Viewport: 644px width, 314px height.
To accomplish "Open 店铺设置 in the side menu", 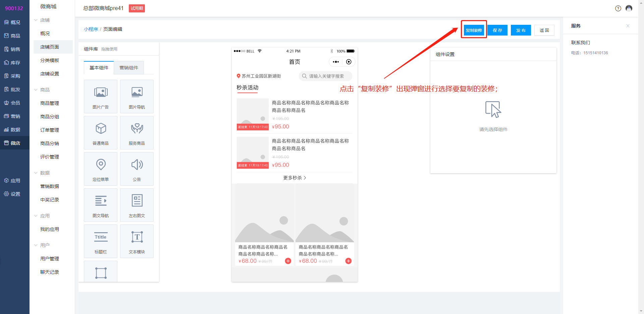I will [50, 74].
